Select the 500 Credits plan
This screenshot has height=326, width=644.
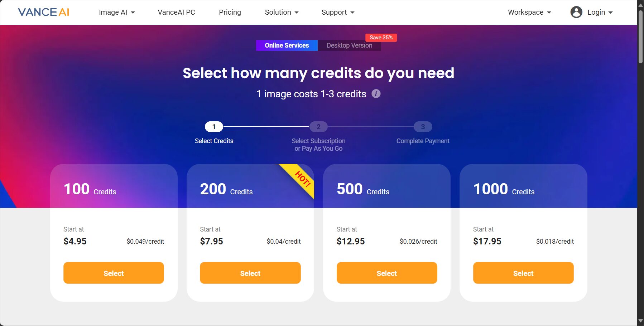(x=387, y=273)
